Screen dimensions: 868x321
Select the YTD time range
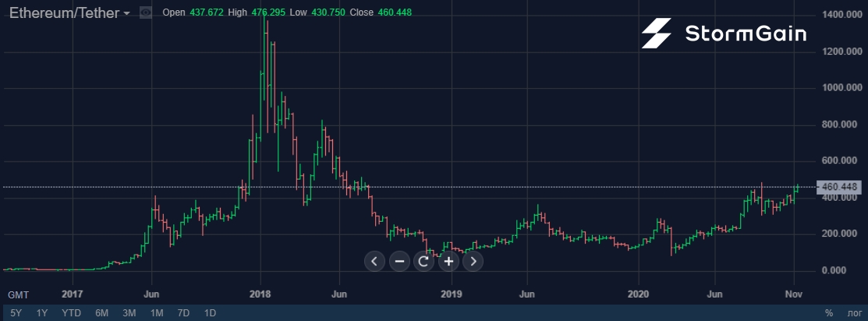[72, 313]
